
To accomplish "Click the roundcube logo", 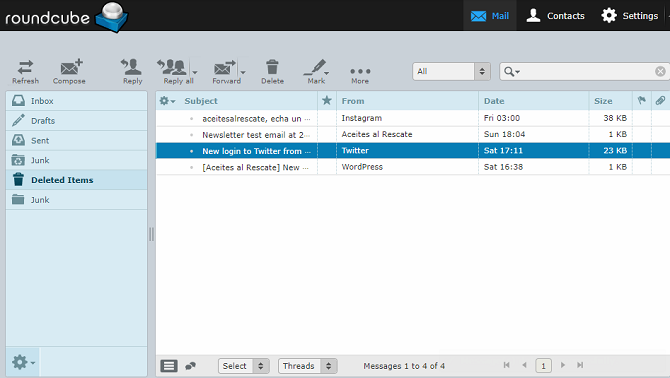I will (x=66, y=17).
